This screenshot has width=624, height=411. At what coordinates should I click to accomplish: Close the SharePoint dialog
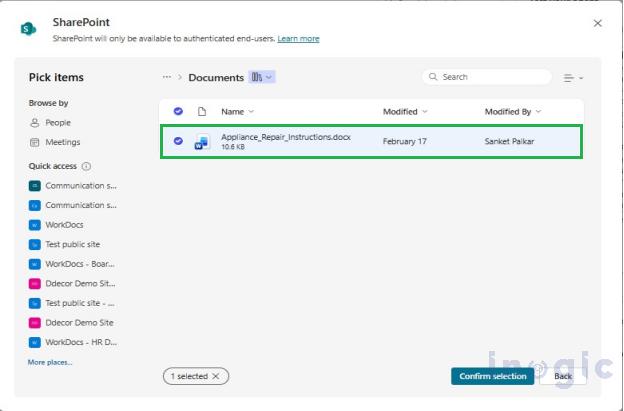(x=597, y=23)
